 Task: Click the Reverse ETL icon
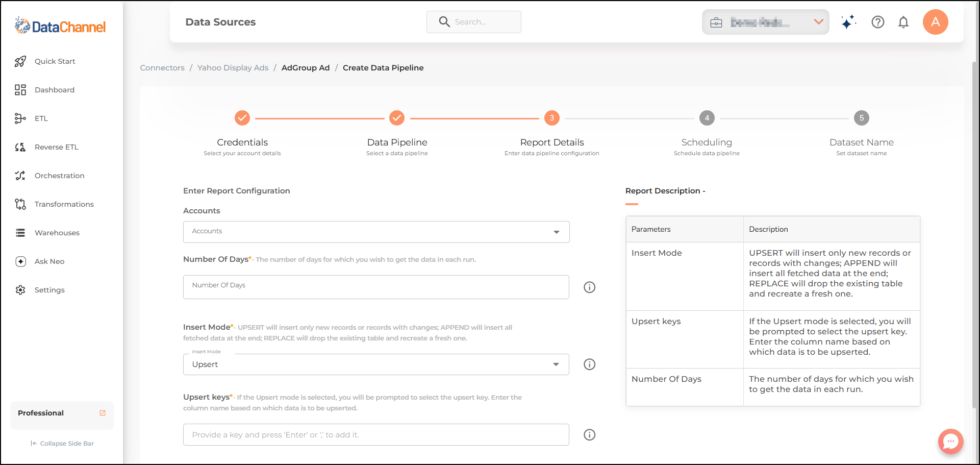(20, 148)
